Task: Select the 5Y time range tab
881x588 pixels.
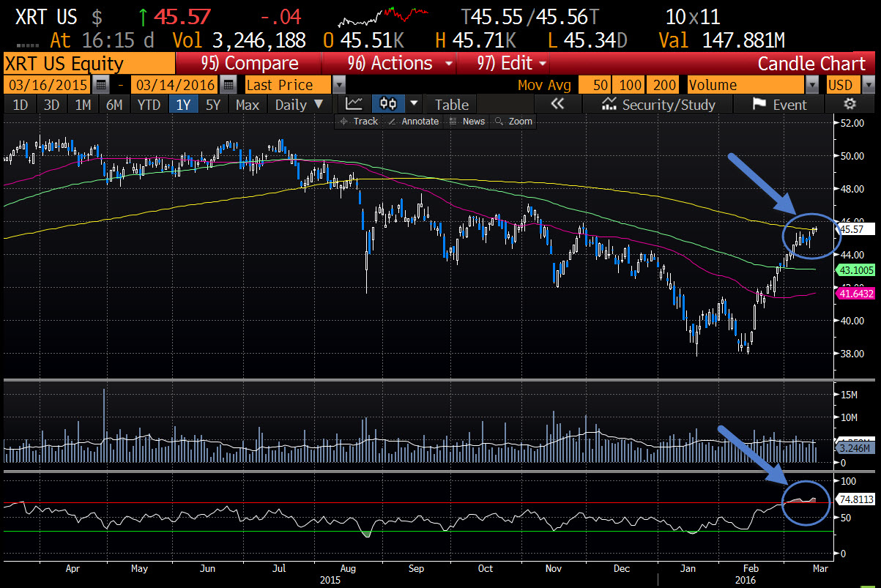Action: [212, 105]
